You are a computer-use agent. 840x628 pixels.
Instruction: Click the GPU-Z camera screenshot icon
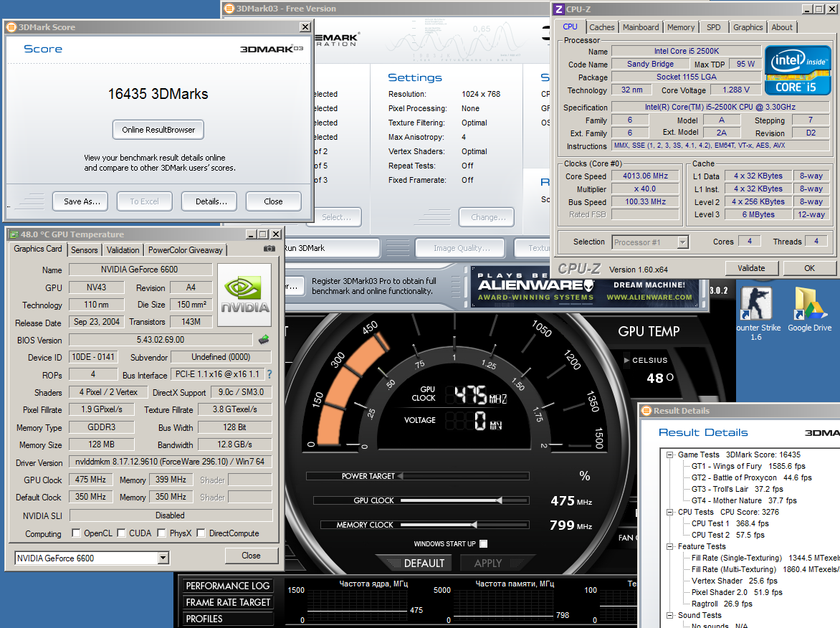tap(269, 249)
